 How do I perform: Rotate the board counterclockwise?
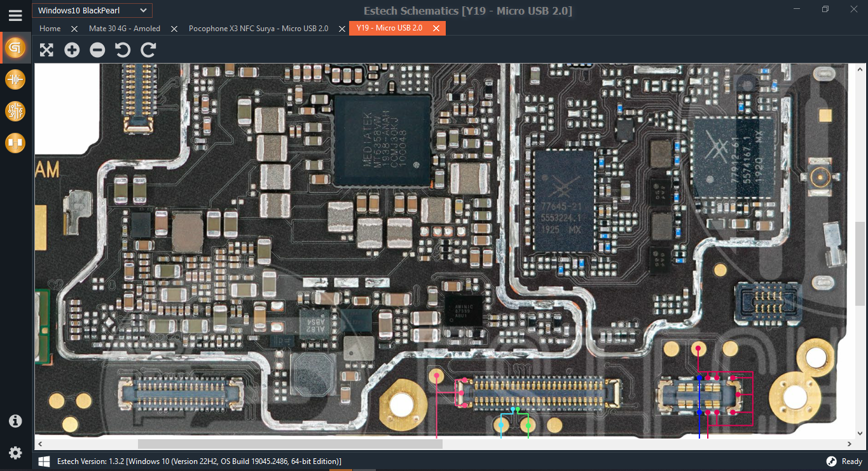(123, 50)
